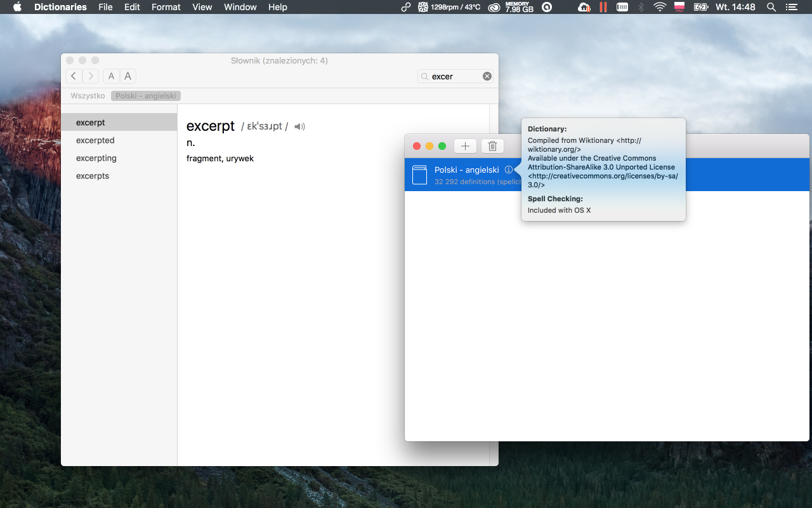This screenshot has width=812, height=508.
Task: Click the Wi-Fi status icon
Action: coord(660,7)
